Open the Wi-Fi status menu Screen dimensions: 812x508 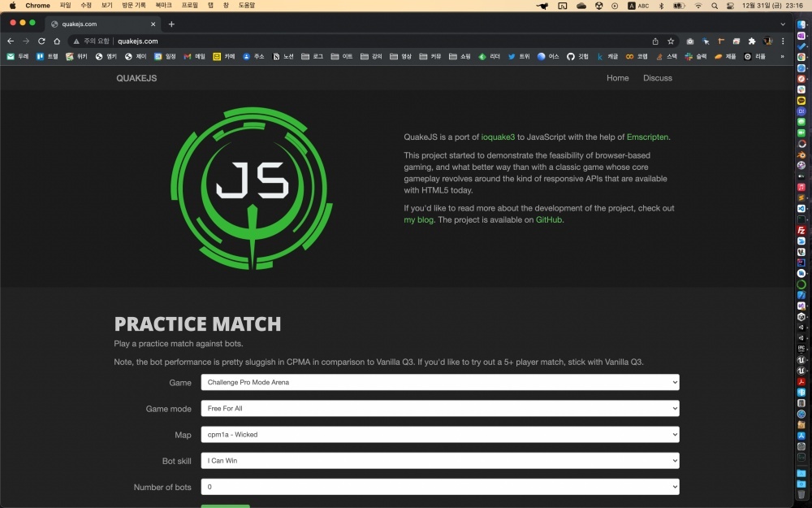point(698,6)
